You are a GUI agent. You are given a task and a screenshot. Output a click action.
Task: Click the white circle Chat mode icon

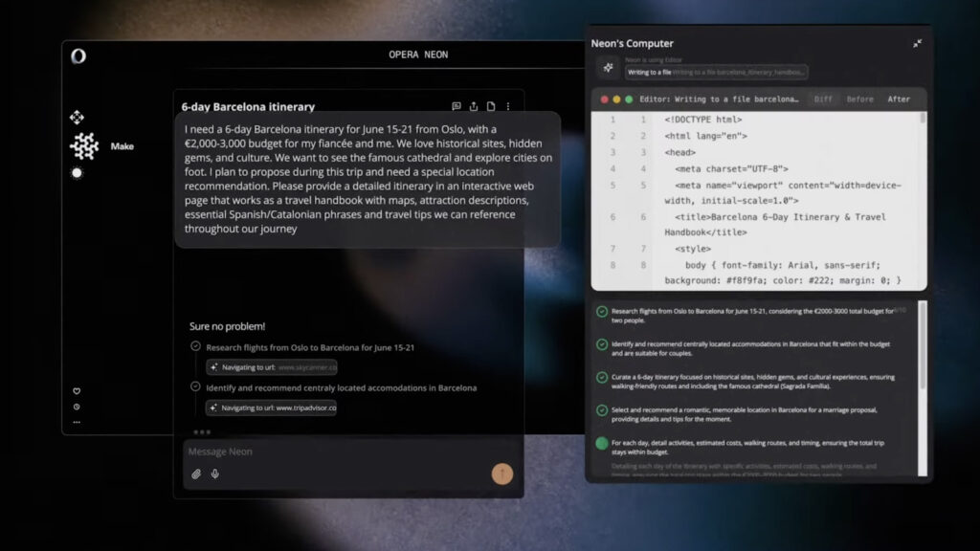[x=78, y=173]
